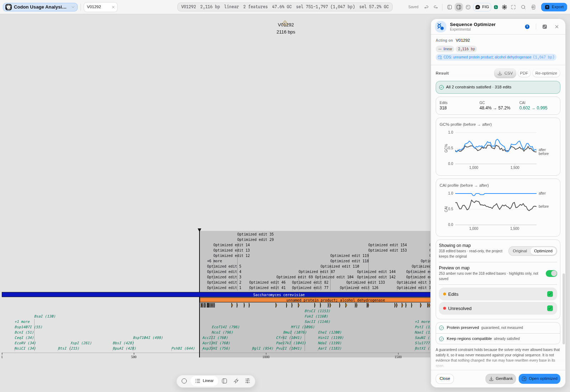
Task: Click the redo arrow in the top toolbar
Action: (x=435, y=7)
